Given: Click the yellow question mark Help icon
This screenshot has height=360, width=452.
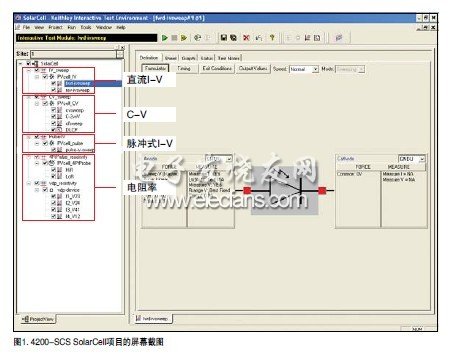Looking at the screenshot, I should pos(272,38).
